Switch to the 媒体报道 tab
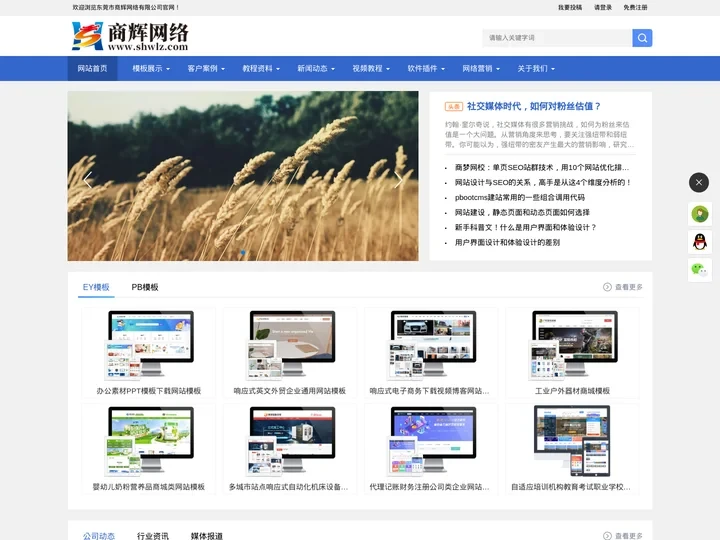 207,535
